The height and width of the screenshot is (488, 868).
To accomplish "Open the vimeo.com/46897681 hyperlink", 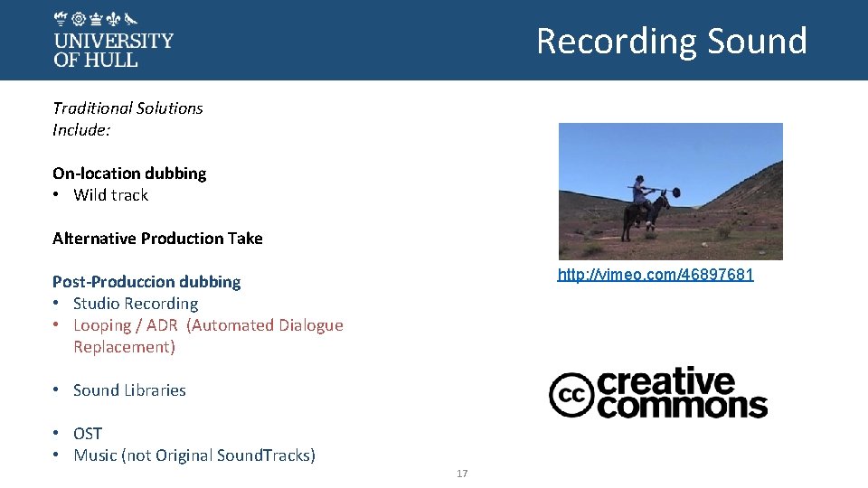I will [656, 275].
